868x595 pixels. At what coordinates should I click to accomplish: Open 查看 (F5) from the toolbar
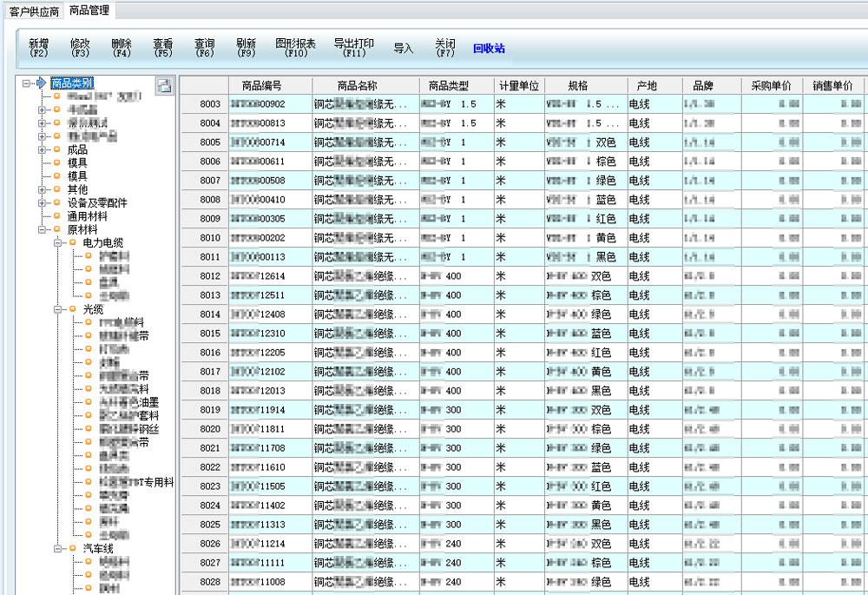click(x=162, y=48)
